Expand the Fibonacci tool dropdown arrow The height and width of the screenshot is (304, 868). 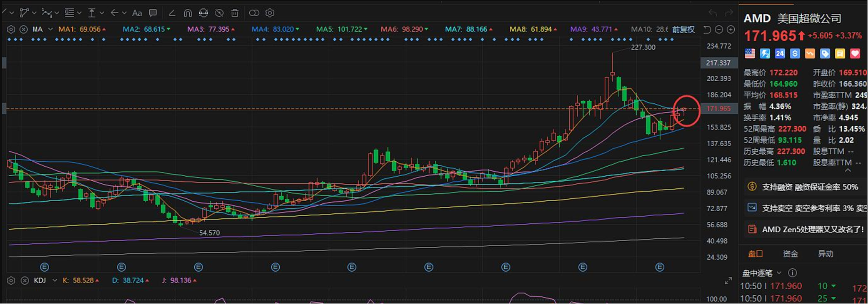tap(79, 13)
